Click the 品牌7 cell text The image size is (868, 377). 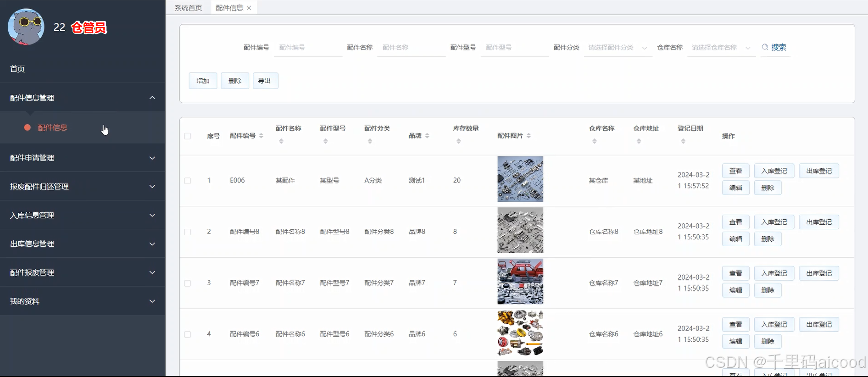pyautogui.click(x=417, y=283)
